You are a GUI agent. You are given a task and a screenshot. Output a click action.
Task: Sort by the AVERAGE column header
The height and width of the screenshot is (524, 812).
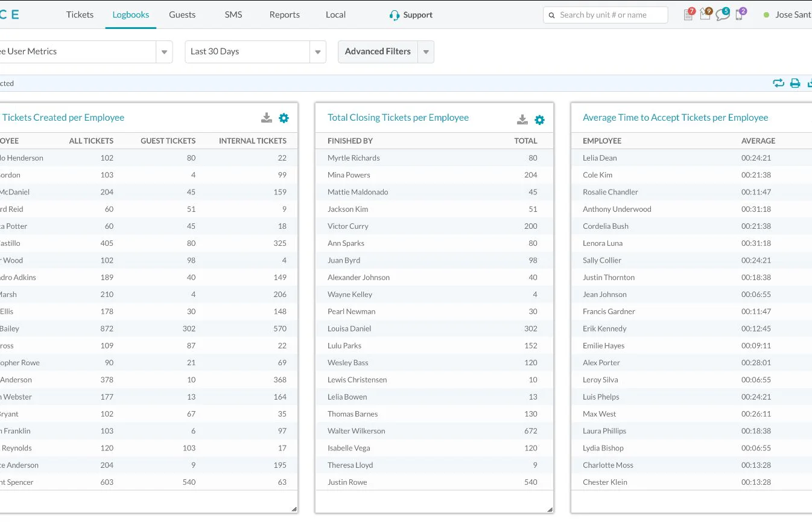click(x=758, y=141)
